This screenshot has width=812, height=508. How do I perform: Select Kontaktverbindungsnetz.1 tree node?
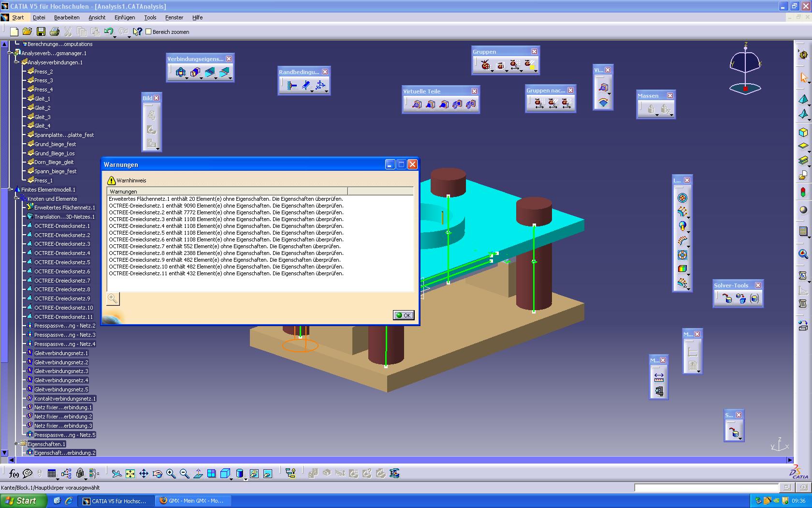coord(65,399)
